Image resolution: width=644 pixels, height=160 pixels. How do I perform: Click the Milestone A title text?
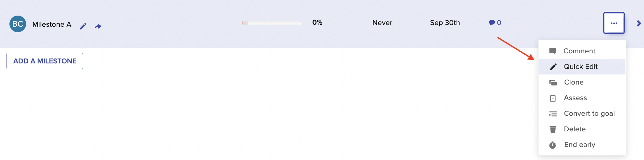pyautogui.click(x=52, y=24)
